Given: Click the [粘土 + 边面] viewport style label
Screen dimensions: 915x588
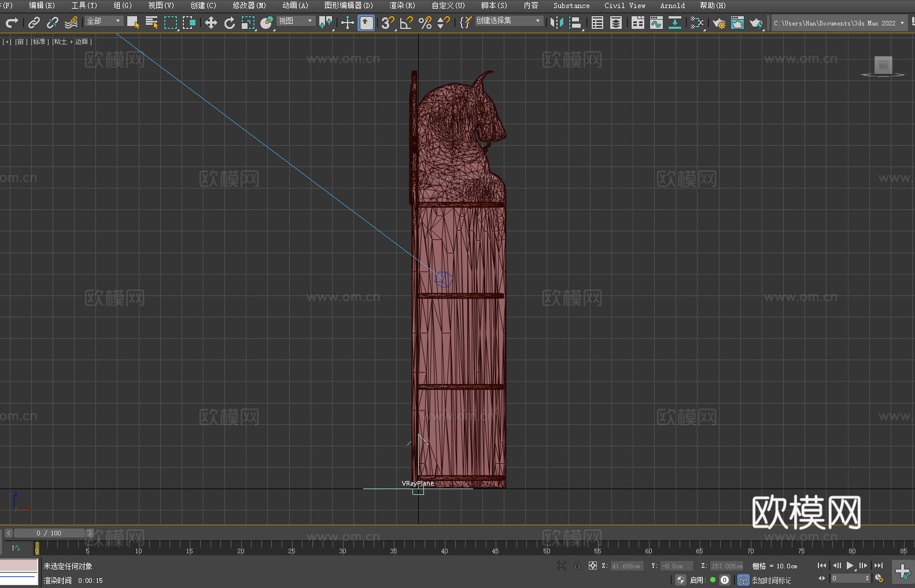Looking at the screenshot, I should tap(72, 42).
